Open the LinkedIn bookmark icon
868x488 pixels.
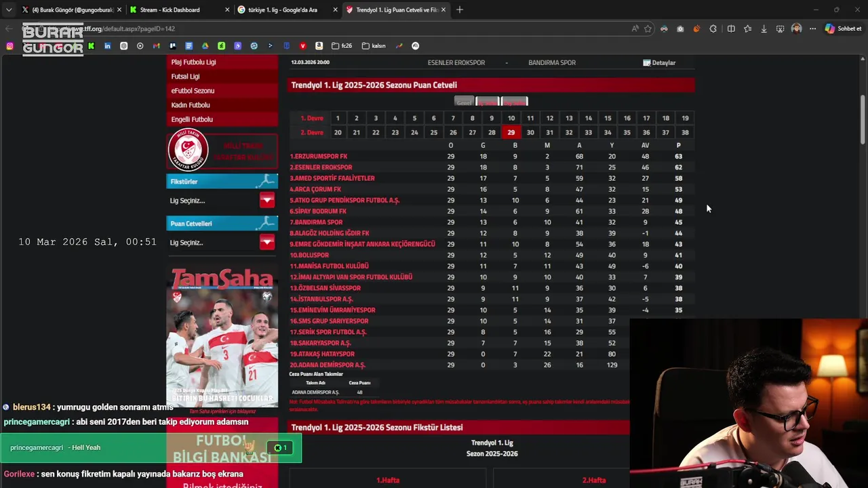[107, 46]
